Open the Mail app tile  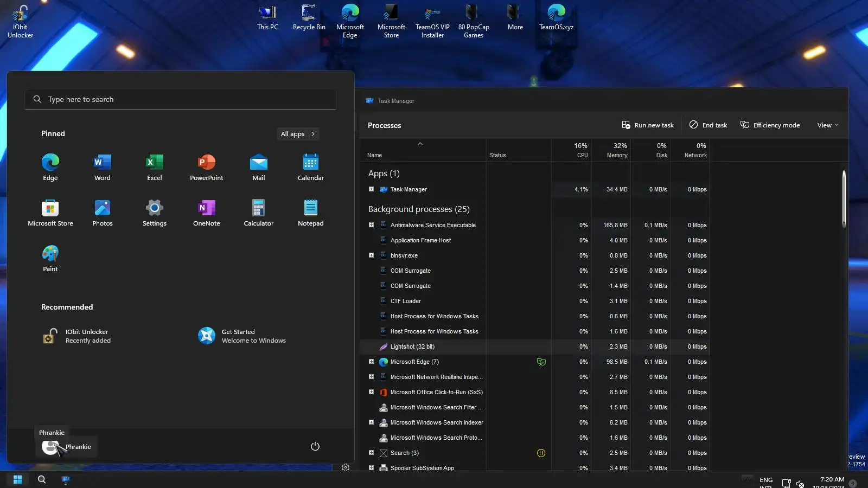point(259,168)
